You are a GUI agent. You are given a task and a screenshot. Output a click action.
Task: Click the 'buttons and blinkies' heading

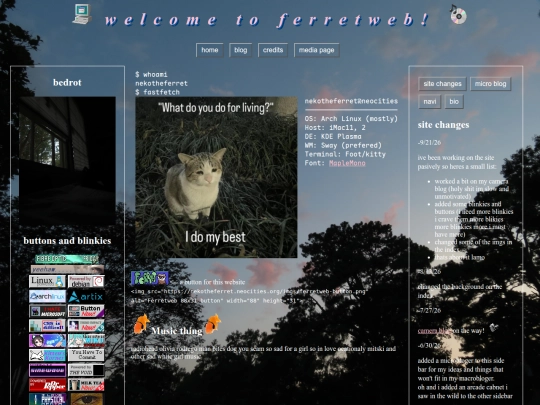(67, 241)
